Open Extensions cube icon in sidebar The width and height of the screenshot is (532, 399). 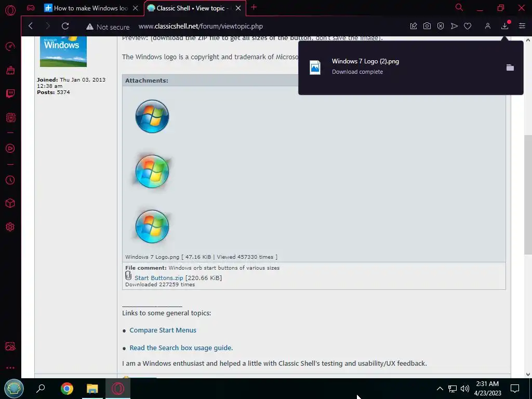coord(10,203)
